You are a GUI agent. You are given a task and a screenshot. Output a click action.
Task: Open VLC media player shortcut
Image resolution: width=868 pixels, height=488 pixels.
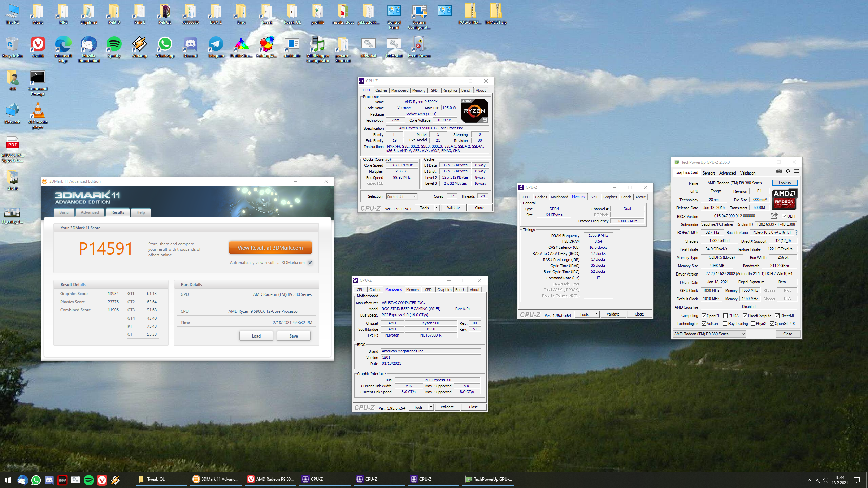coord(38,116)
